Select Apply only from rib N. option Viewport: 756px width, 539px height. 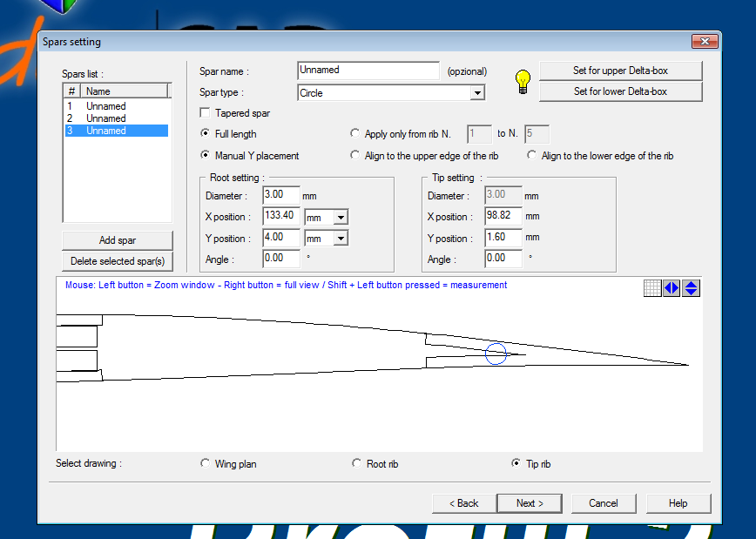355,134
